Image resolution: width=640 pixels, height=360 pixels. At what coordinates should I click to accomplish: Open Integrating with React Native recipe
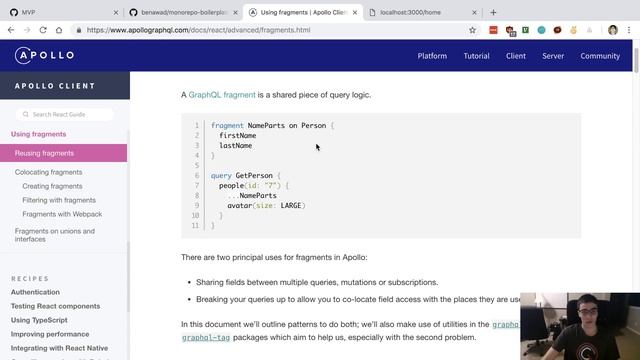tap(60, 348)
